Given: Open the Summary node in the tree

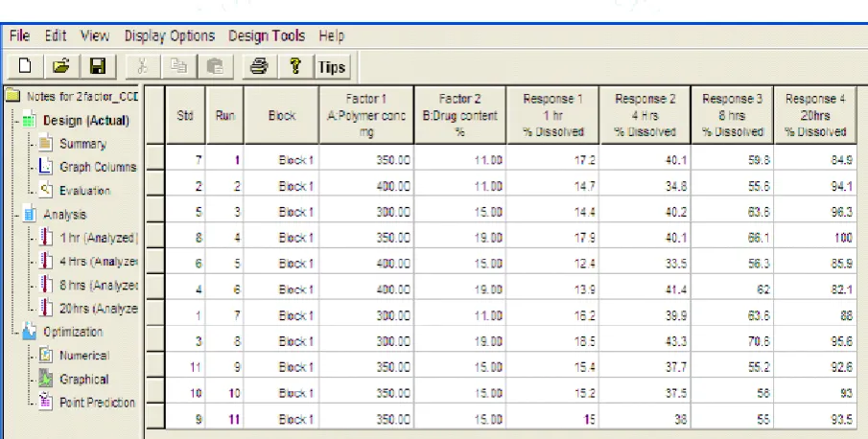Looking at the screenshot, I should tap(82, 144).
